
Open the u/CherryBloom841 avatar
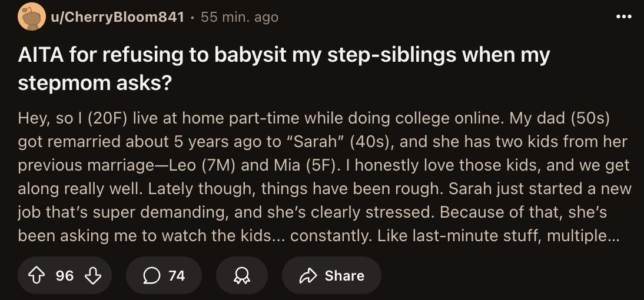[31, 18]
